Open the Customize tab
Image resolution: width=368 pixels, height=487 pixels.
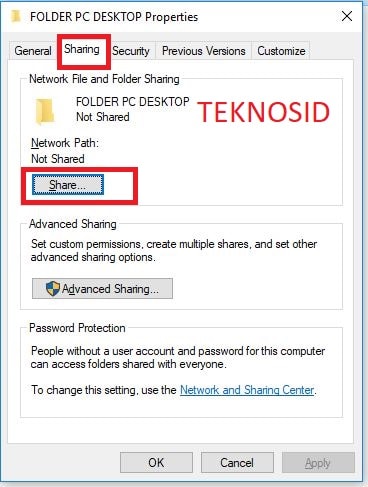tap(281, 51)
